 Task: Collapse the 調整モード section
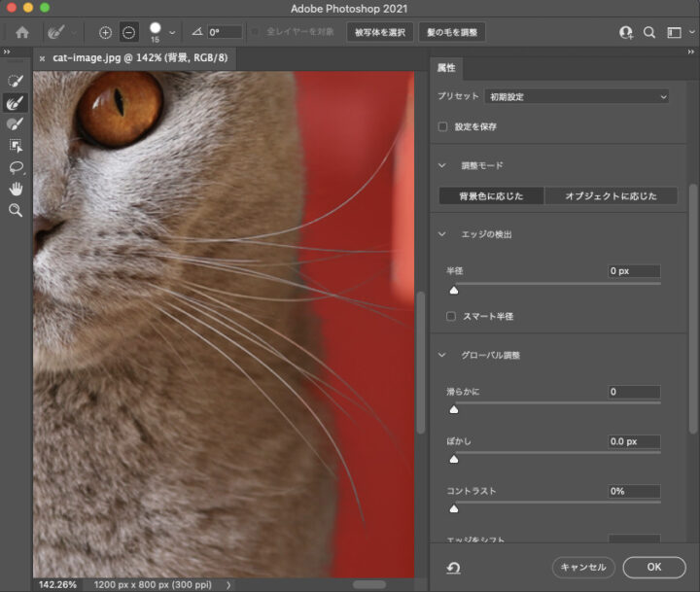442,165
